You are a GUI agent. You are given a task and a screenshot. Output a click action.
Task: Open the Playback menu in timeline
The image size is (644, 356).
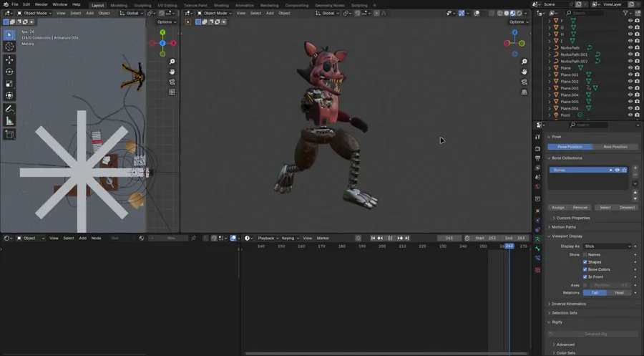268,238
